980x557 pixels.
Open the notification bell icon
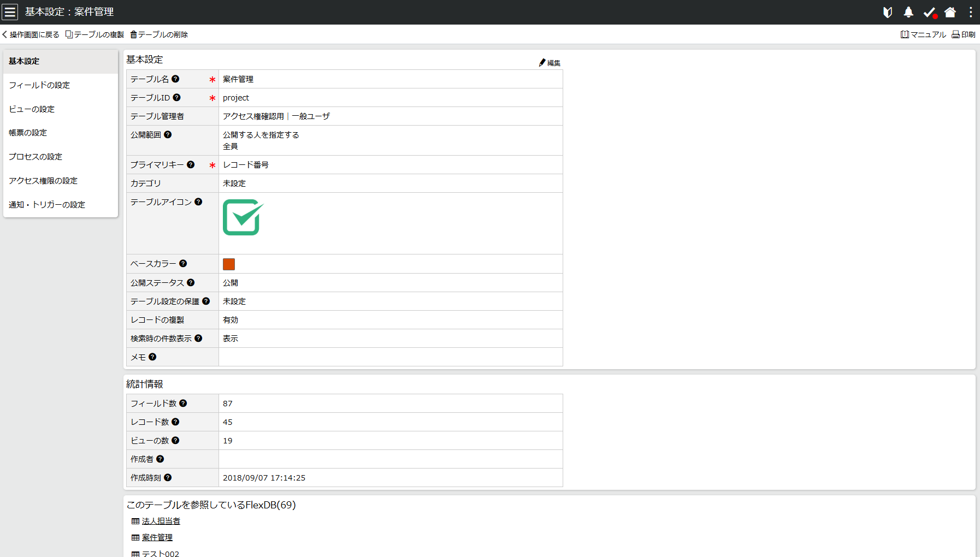(908, 12)
